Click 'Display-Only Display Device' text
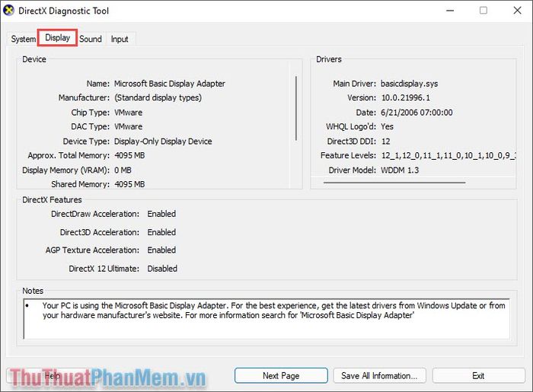Viewport: 533px width, 392px height. pos(163,142)
